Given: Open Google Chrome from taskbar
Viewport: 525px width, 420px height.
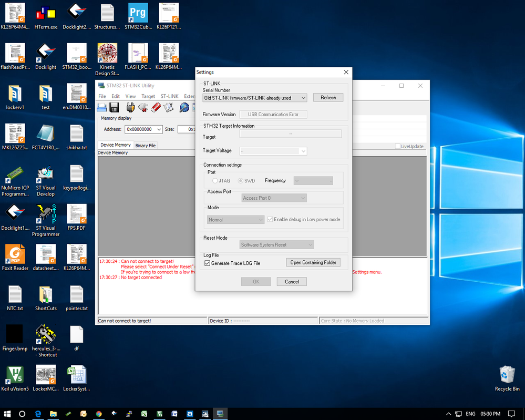Looking at the screenshot, I should click(x=98, y=414).
